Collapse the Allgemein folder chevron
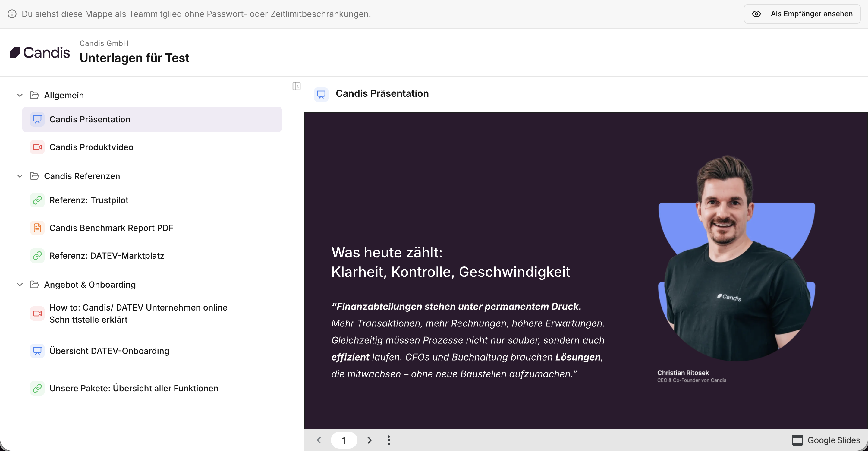 (20, 95)
